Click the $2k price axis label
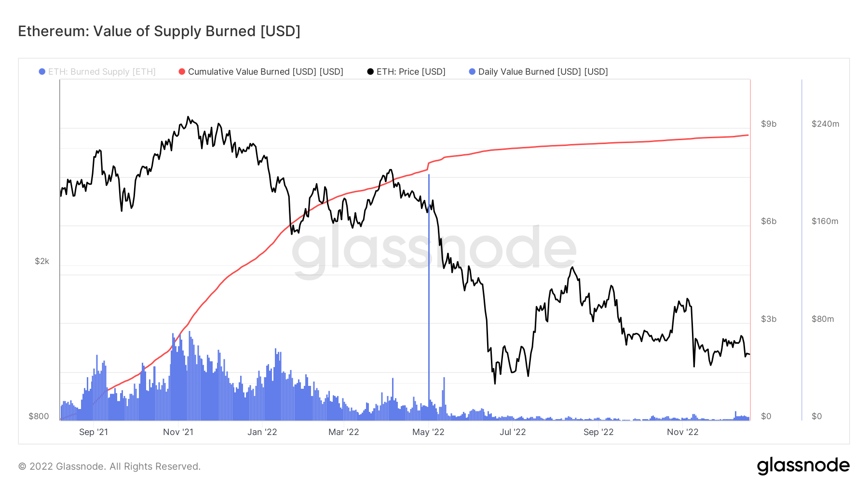Screen dimensions: 868x488 (x=42, y=261)
